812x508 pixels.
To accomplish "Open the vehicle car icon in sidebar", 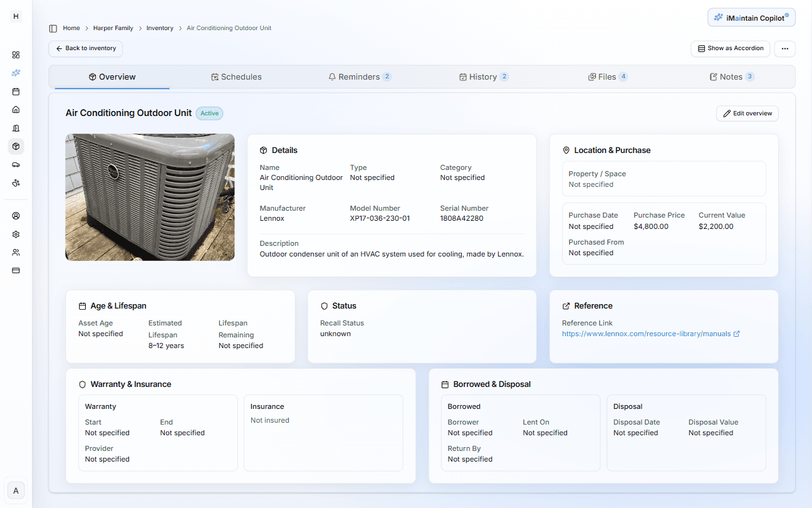I will pos(16,164).
